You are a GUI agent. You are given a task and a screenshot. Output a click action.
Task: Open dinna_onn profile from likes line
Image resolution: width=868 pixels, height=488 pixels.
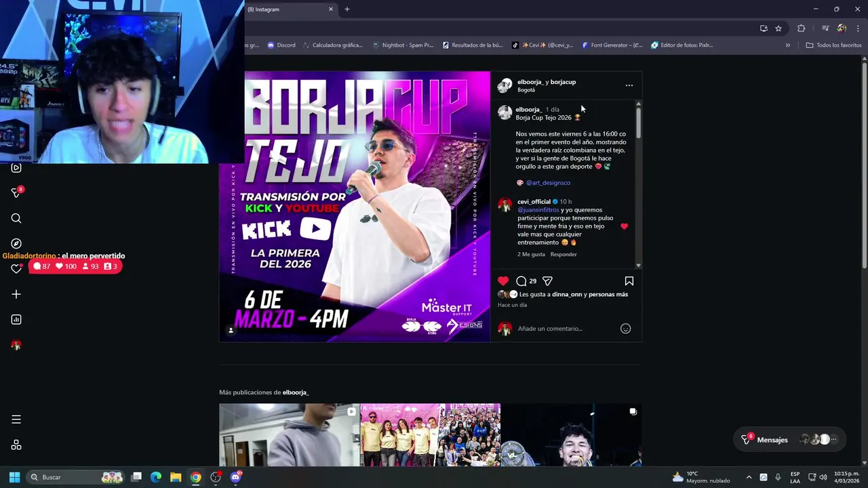point(567,294)
